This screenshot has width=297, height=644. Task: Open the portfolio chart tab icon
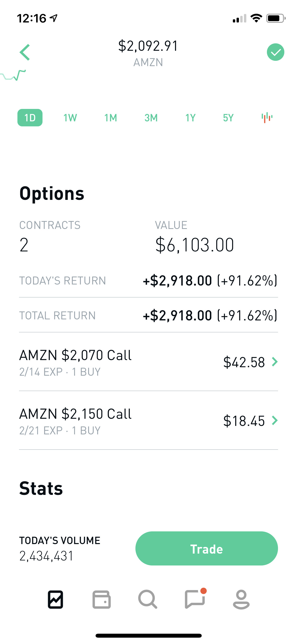point(55,599)
